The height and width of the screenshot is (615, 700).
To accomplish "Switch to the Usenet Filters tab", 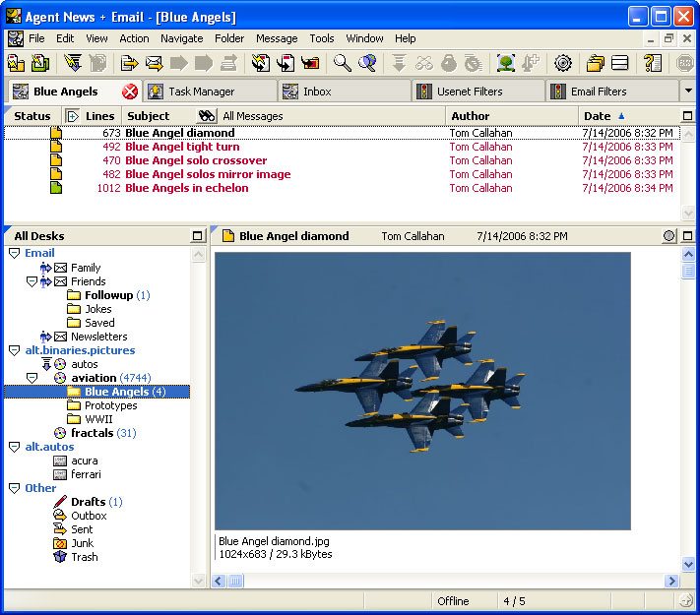I will [x=470, y=92].
